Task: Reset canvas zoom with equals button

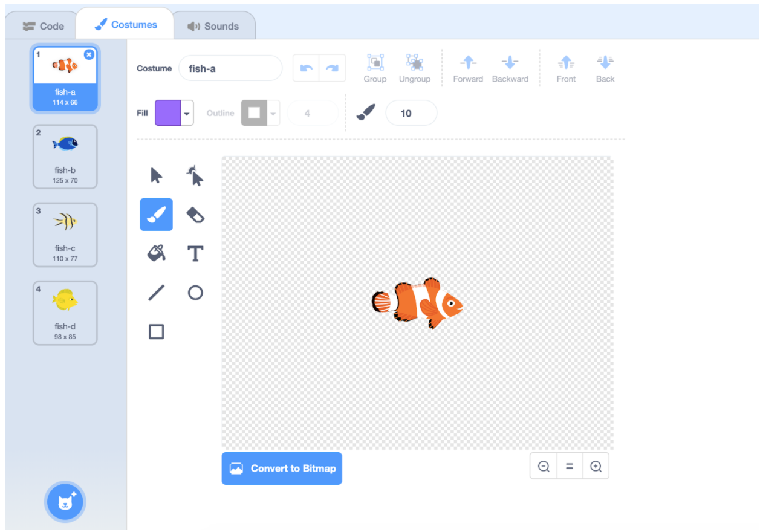Action: pyautogui.click(x=570, y=467)
